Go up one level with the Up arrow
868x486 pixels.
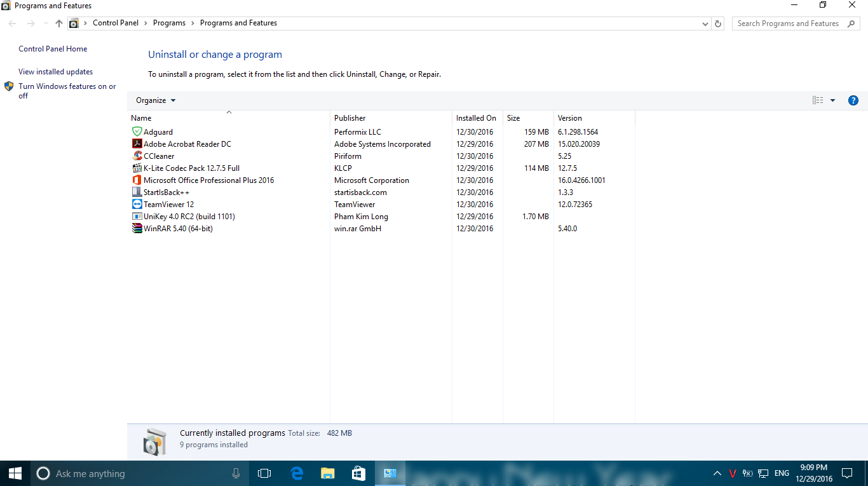[x=59, y=24]
